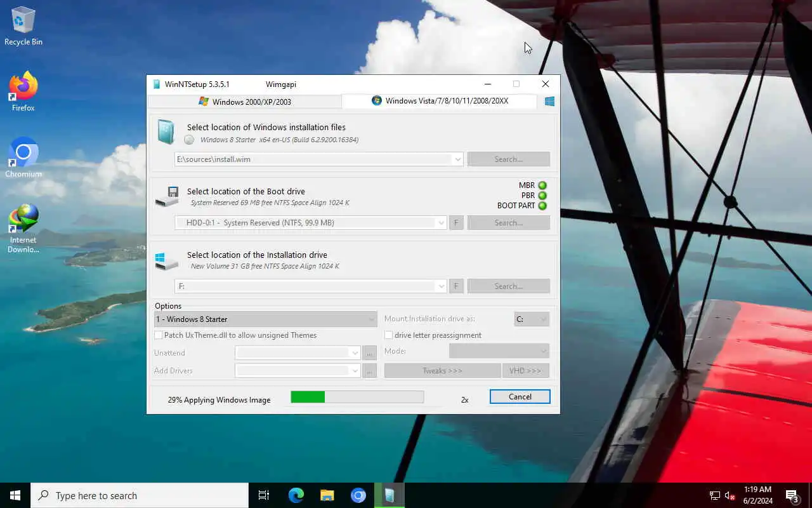Open the VHD >>> options
This screenshot has height=508, width=812.
pos(525,371)
